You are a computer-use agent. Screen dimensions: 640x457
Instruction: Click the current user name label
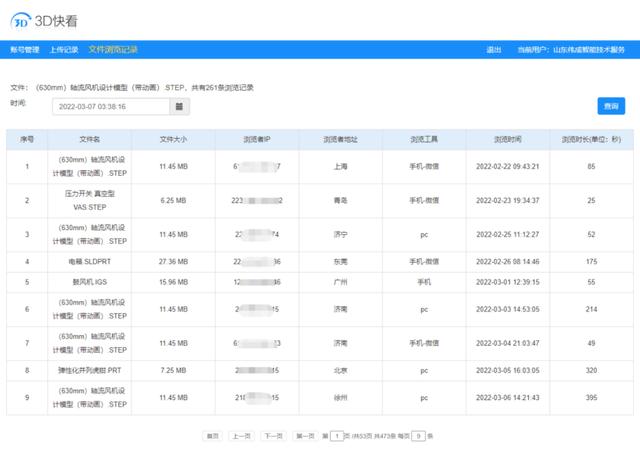pyautogui.click(x=571, y=50)
